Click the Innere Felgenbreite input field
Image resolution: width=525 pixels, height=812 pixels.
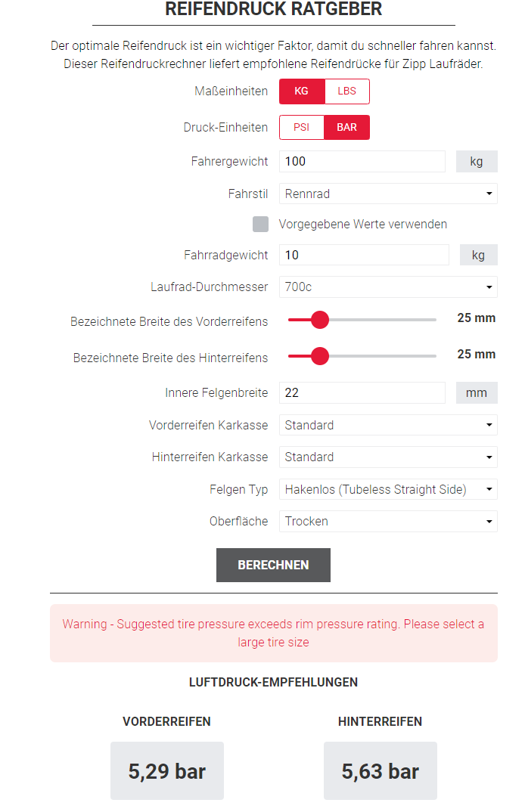point(362,392)
